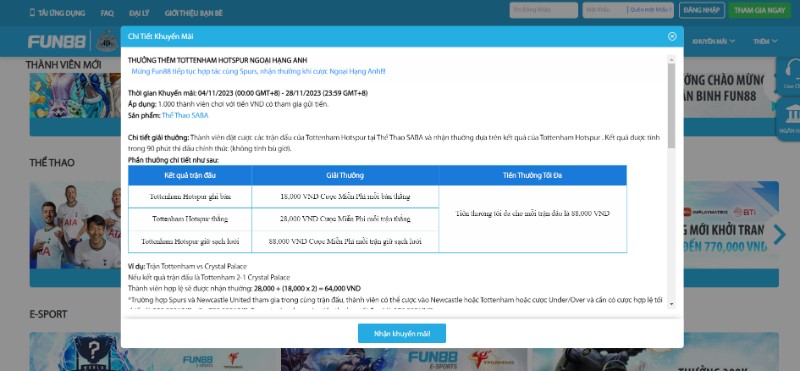Click the Đăng Nhập button
The height and width of the screenshot is (371, 800).
tap(702, 10)
